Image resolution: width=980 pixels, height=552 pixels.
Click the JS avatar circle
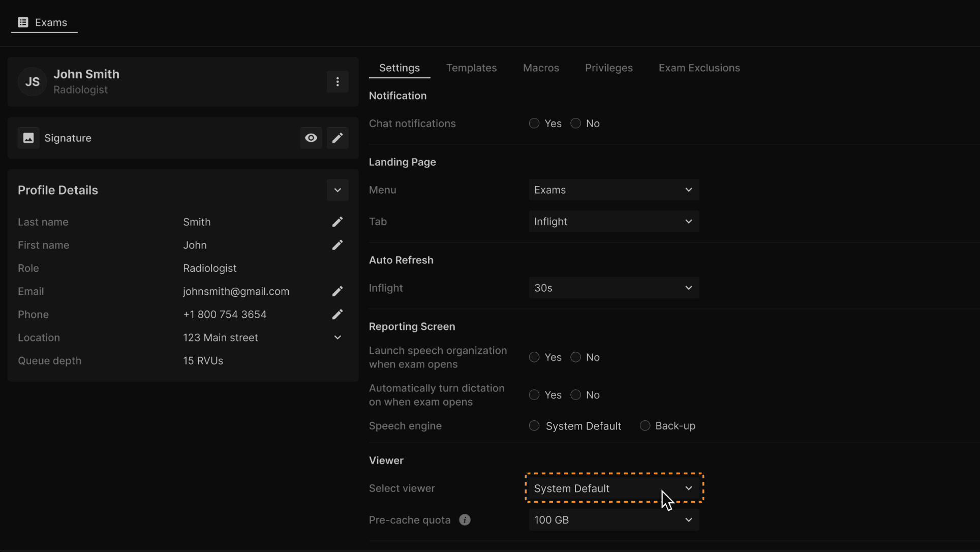pos(33,82)
